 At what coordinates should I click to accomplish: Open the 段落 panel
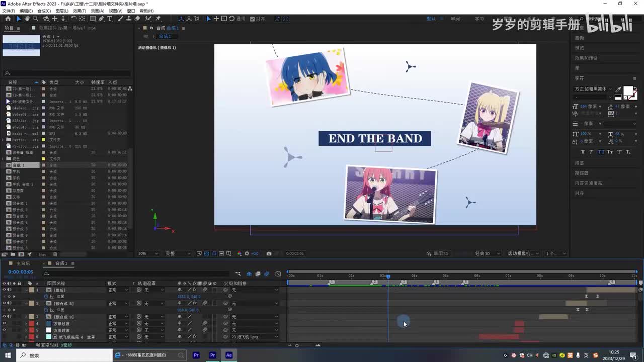[580, 163]
